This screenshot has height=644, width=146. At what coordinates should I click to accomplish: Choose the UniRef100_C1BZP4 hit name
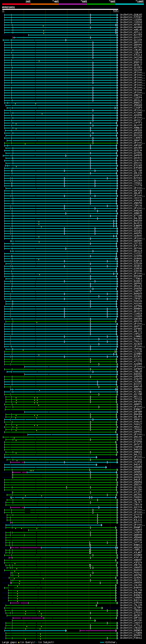131,98
